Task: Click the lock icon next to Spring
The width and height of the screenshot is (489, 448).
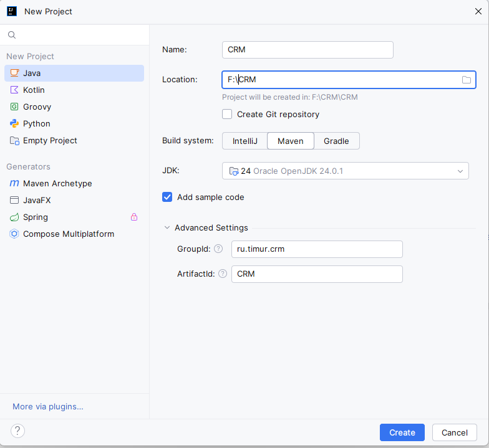Action: pyautogui.click(x=133, y=217)
